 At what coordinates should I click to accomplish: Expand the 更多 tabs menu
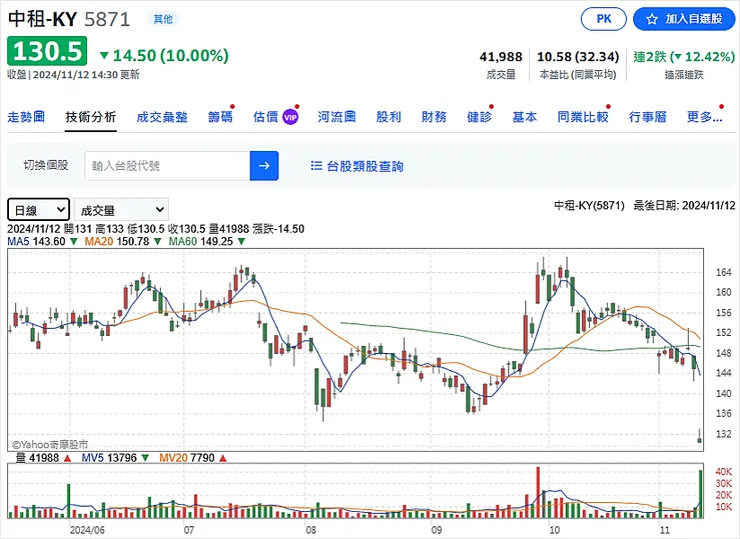coord(705,117)
